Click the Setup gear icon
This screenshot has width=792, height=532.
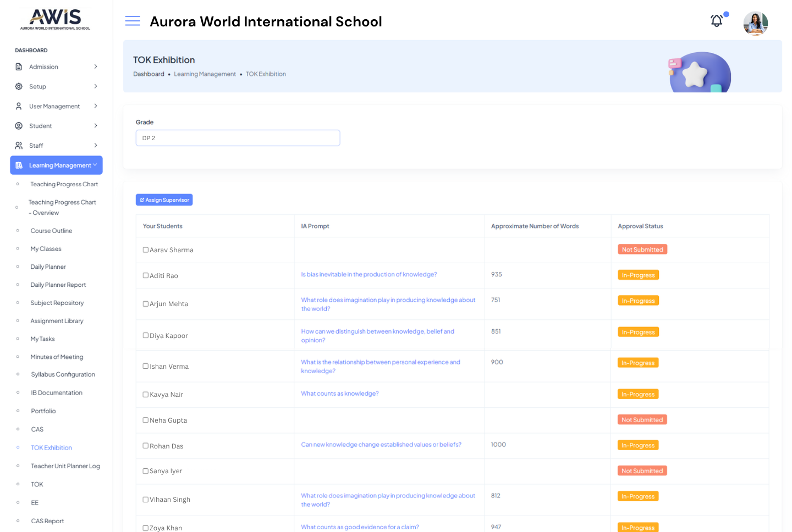click(19, 87)
